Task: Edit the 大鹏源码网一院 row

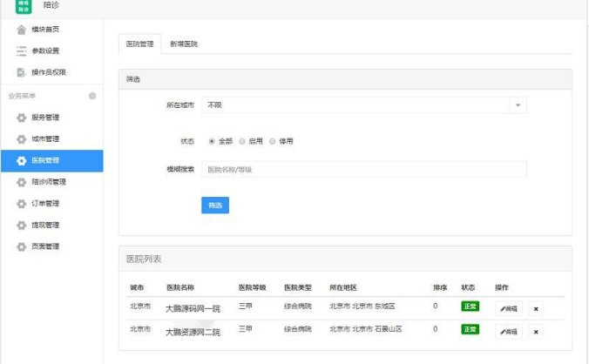Action: pos(509,309)
